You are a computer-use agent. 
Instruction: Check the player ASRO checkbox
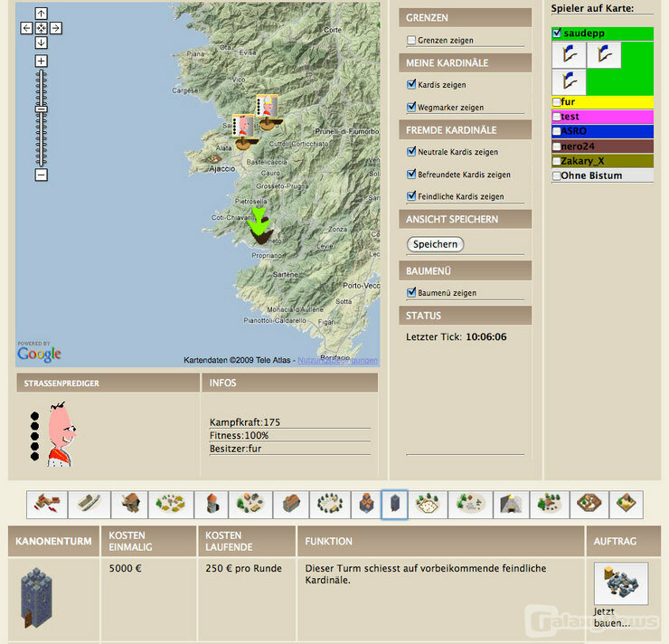coord(557,131)
